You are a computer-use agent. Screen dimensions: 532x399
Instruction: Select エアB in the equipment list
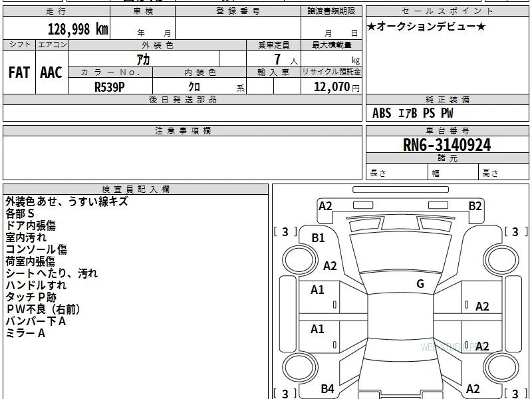click(x=408, y=113)
